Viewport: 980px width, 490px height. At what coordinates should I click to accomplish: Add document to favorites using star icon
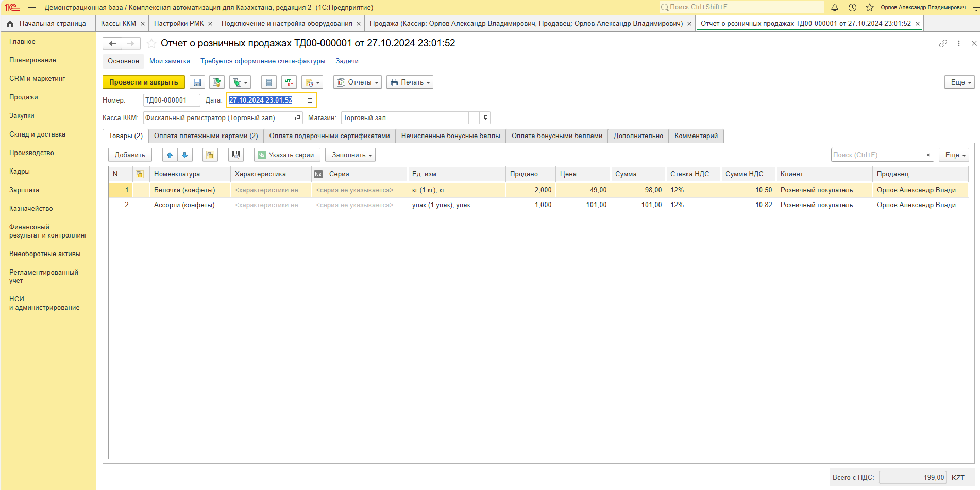point(151,43)
